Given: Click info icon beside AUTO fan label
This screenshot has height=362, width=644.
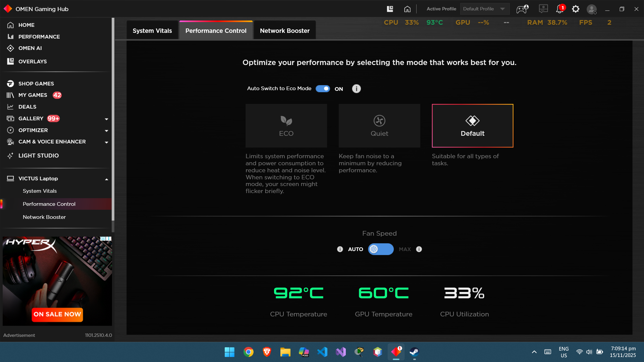Looking at the screenshot, I should [340, 249].
